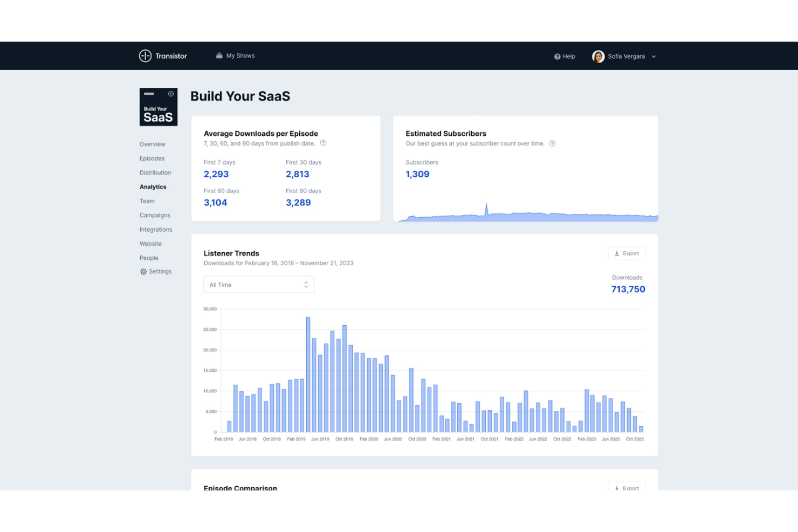The width and height of the screenshot is (798, 532).
Task: Click the Listener Trends date range subtitle
Action: tap(279, 264)
